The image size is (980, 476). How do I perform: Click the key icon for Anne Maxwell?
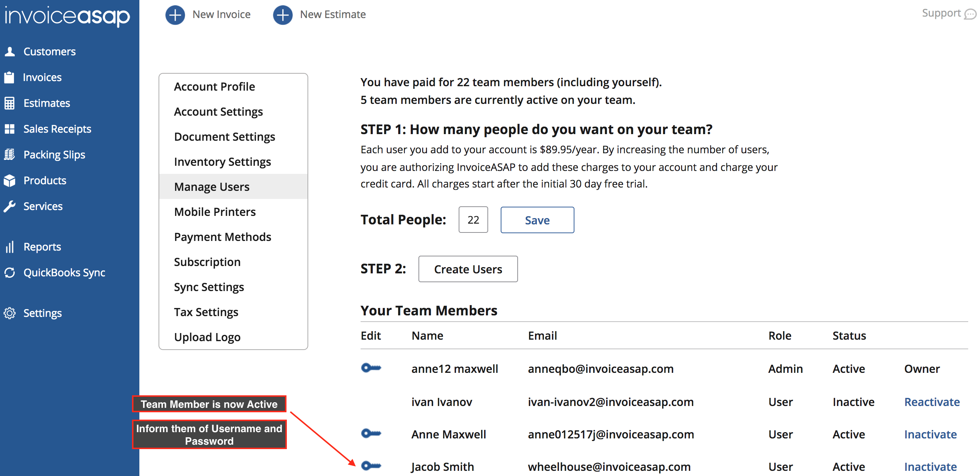click(x=371, y=433)
